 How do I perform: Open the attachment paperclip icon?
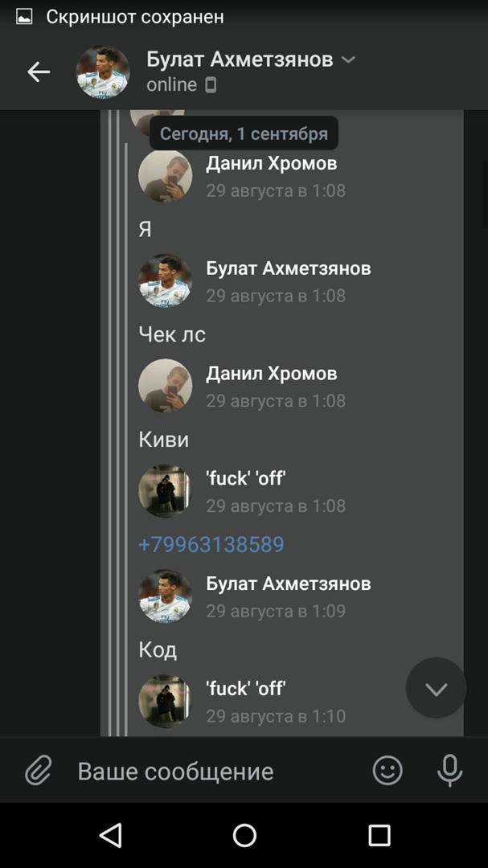click(39, 770)
